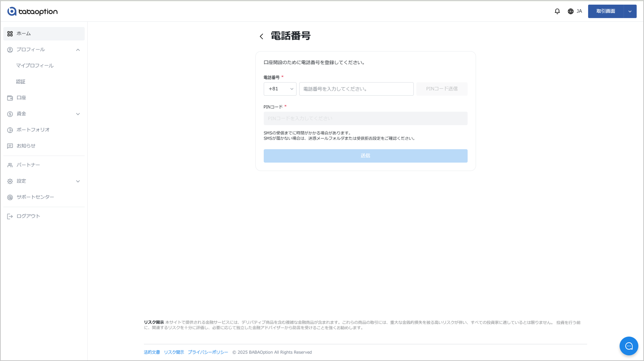Viewport: 644px width, 361px height.
Task: Click the babaoption logo
Action: coord(32,12)
